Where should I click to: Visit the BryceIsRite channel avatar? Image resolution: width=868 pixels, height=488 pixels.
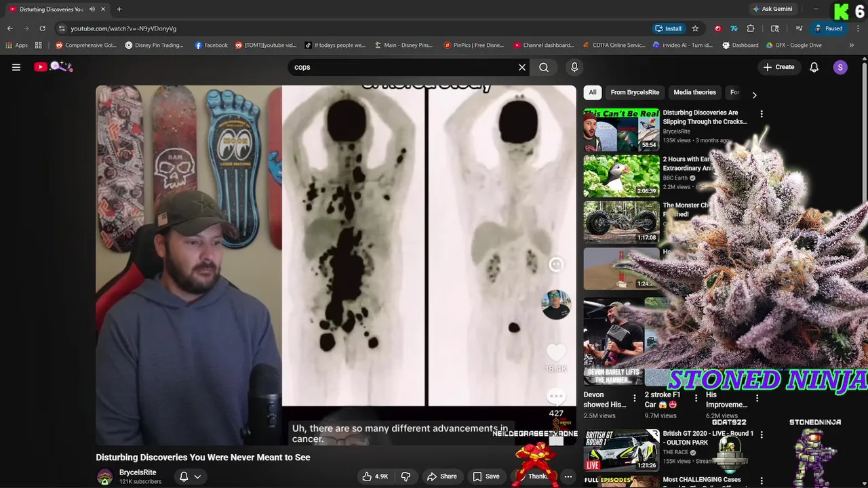click(104, 476)
